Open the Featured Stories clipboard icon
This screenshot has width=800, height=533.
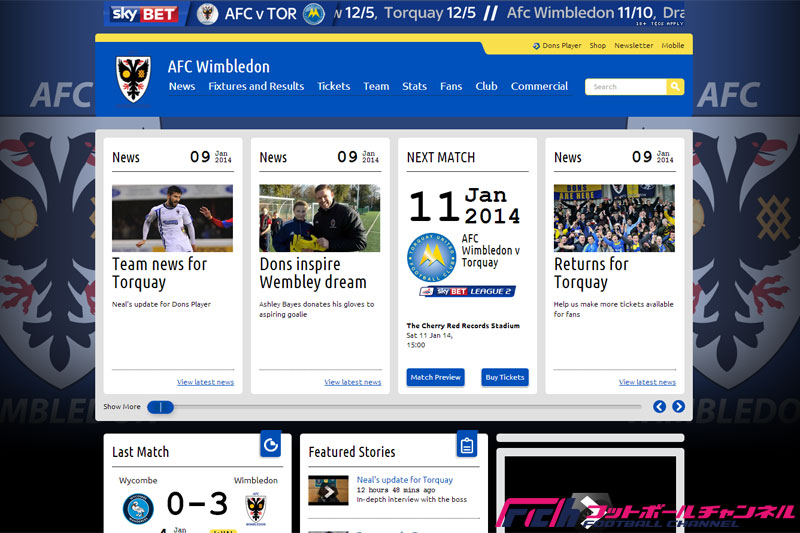(466, 445)
